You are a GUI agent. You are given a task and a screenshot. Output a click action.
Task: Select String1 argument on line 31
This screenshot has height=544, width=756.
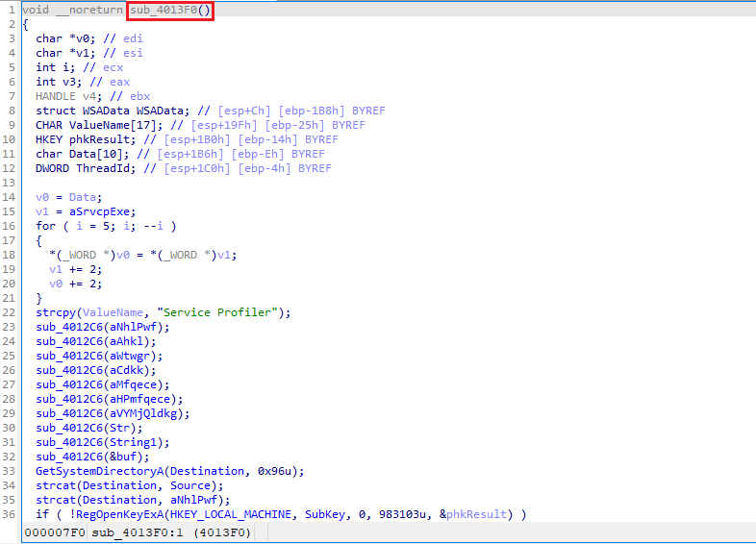pos(133,442)
